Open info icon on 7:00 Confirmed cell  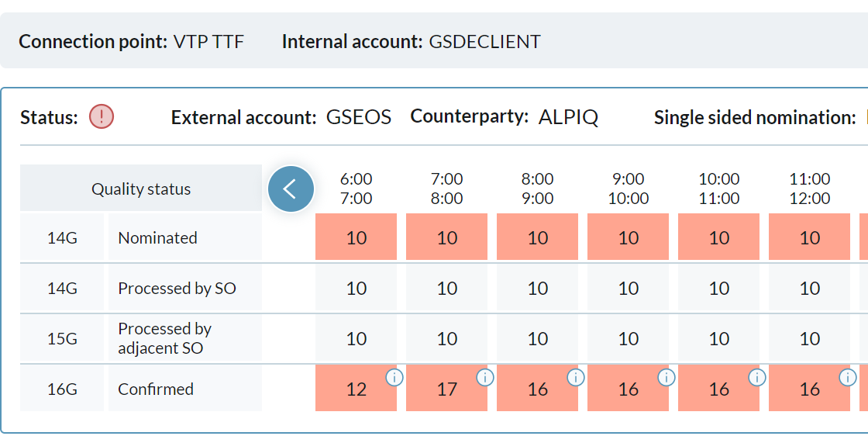485,377
